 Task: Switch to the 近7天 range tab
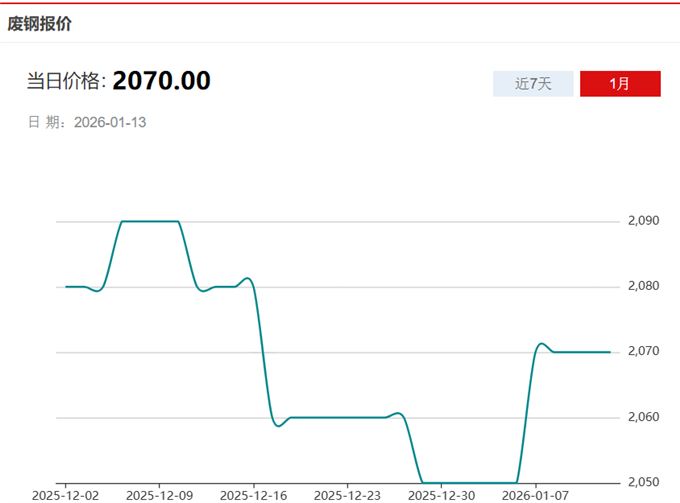click(x=533, y=84)
